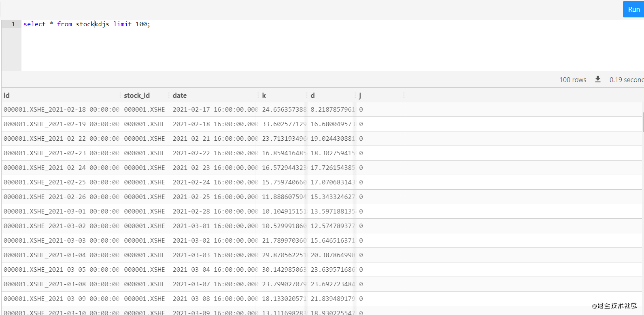Select id cell 000001.XSHE_2021-02-25
Viewport: 644px width, 315px height.
point(62,182)
